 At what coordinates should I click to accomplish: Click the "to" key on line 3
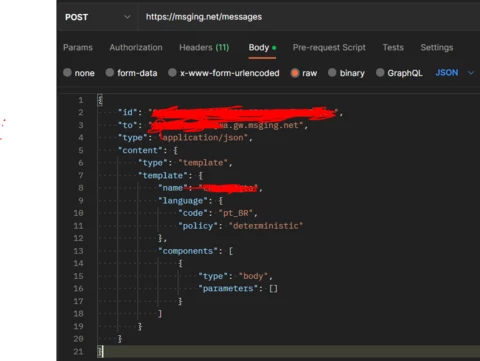128,125
